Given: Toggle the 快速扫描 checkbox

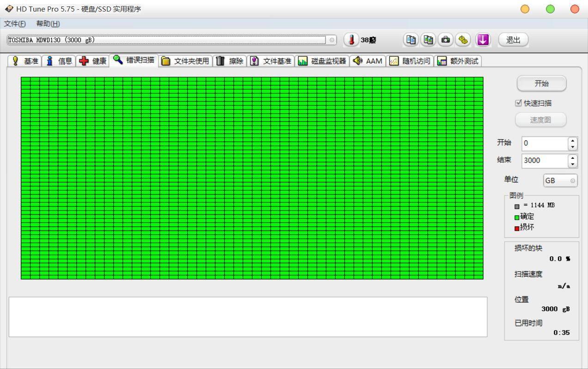Looking at the screenshot, I should coord(518,103).
